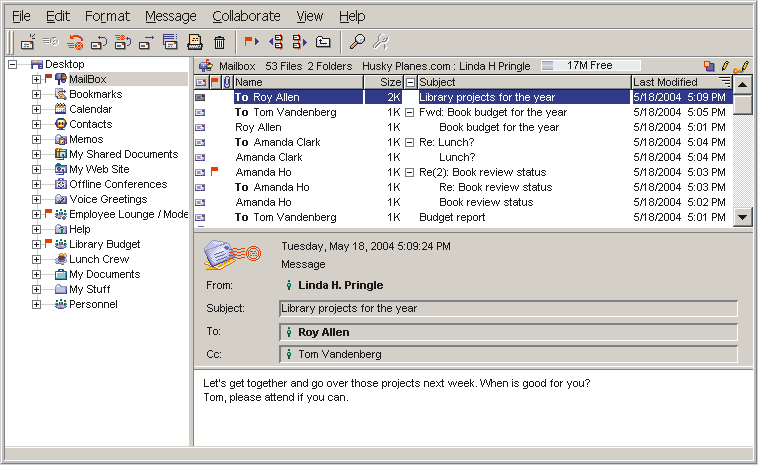Screen dimensions: 758x465
Task: Expand the My Shared Documents node
Action: [36, 154]
